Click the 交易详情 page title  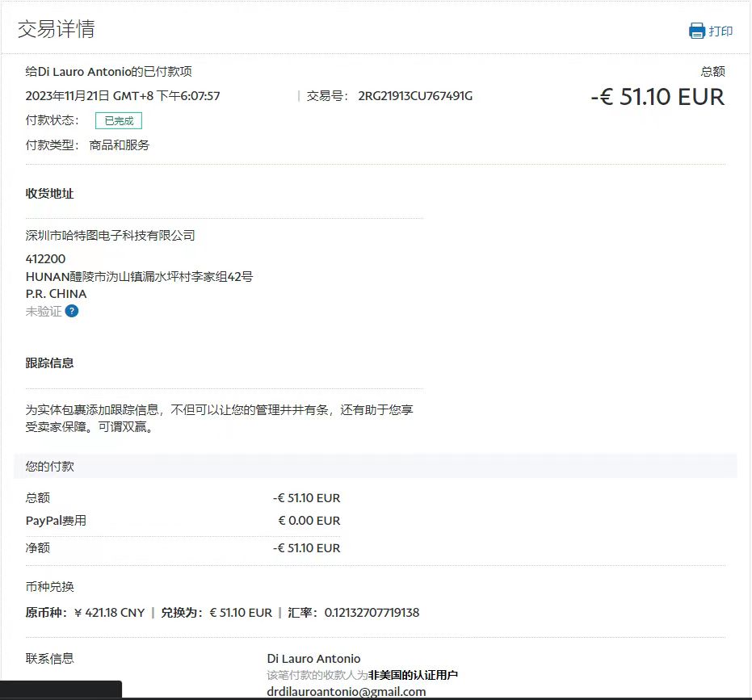(56, 29)
